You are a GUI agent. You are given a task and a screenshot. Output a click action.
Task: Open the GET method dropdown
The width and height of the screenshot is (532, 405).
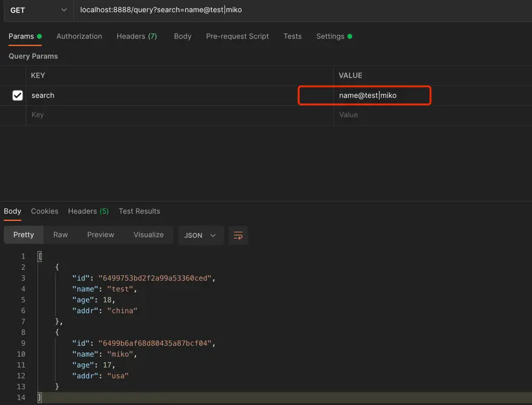point(37,10)
